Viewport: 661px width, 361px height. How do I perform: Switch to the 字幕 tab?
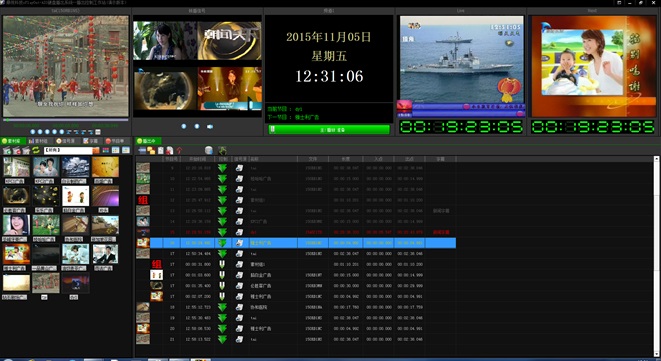coord(90,141)
